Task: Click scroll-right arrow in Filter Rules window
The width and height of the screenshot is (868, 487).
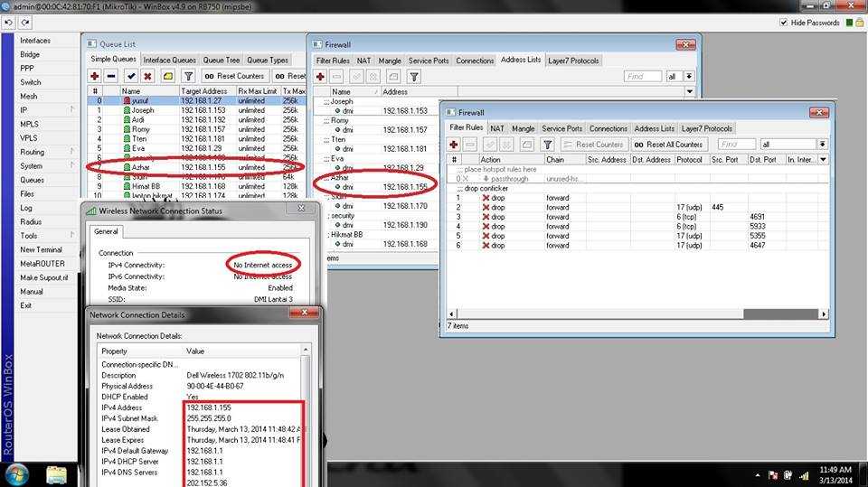Action: click(x=824, y=314)
